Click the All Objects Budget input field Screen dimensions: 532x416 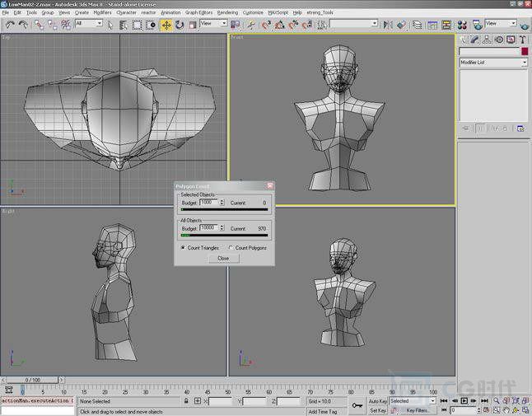pos(209,227)
